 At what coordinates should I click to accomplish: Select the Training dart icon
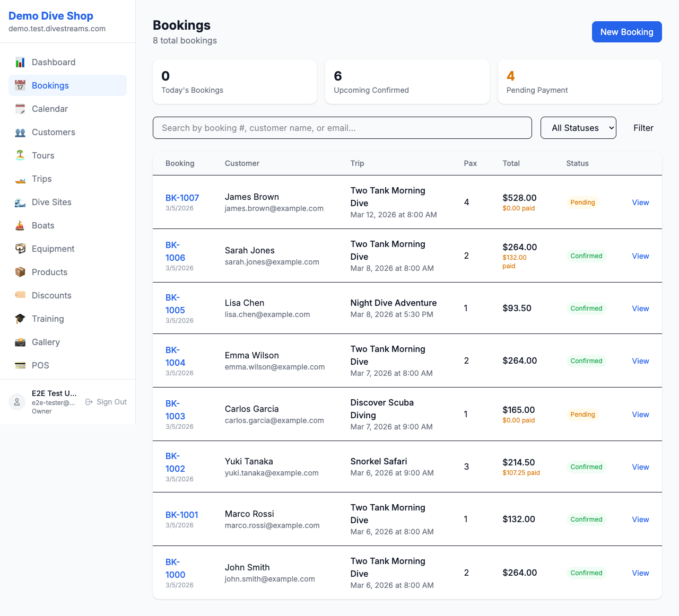tap(20, 319)
